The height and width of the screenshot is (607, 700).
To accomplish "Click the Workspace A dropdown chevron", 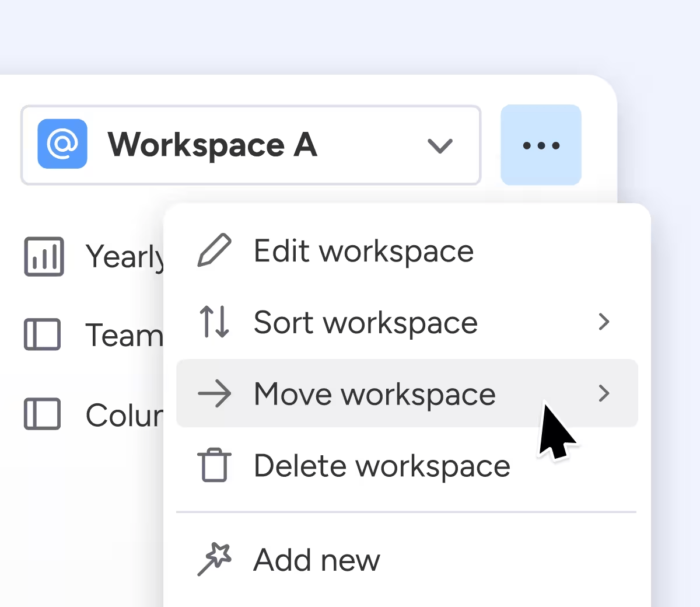I will click(x=440, y=145).
